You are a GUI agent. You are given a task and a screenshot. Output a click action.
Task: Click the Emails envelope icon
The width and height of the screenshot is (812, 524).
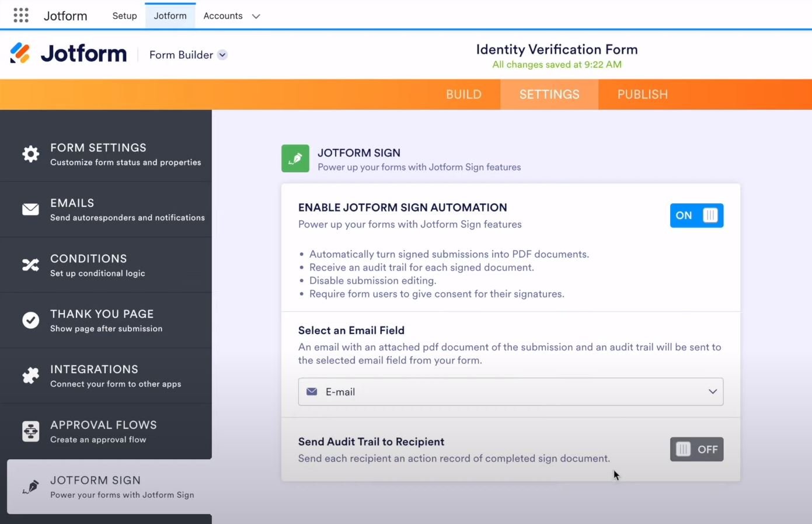click(30, 209)
